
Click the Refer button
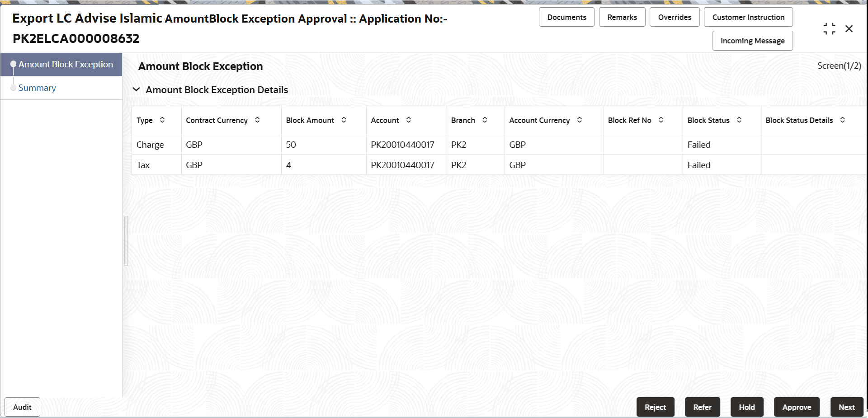click(x=702, y=407)
